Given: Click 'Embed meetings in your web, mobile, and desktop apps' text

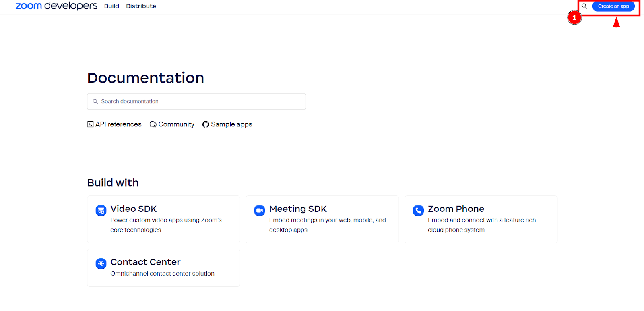Looking at the screenshot, I should click(328, 225).
